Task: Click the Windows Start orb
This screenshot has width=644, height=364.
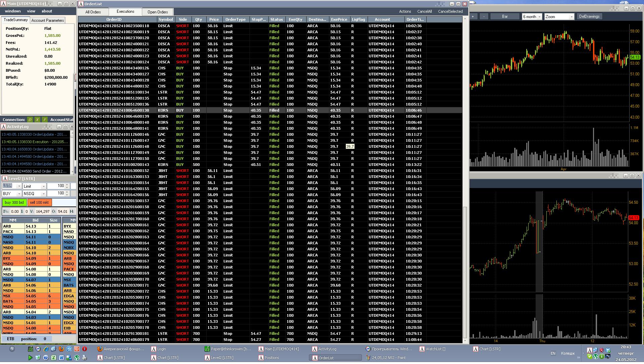Action: [12, 349]
